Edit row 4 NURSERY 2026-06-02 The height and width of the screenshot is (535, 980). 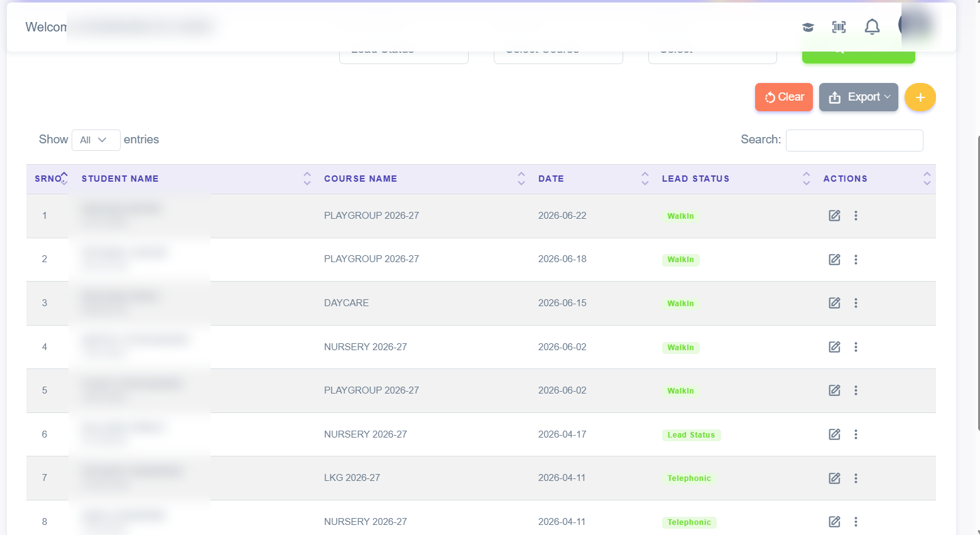834,347
